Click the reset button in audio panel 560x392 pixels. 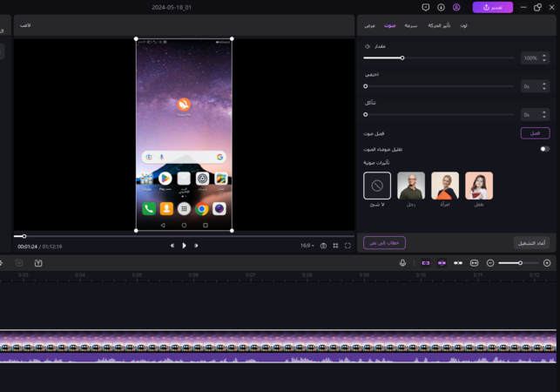(x=531, y=243)
